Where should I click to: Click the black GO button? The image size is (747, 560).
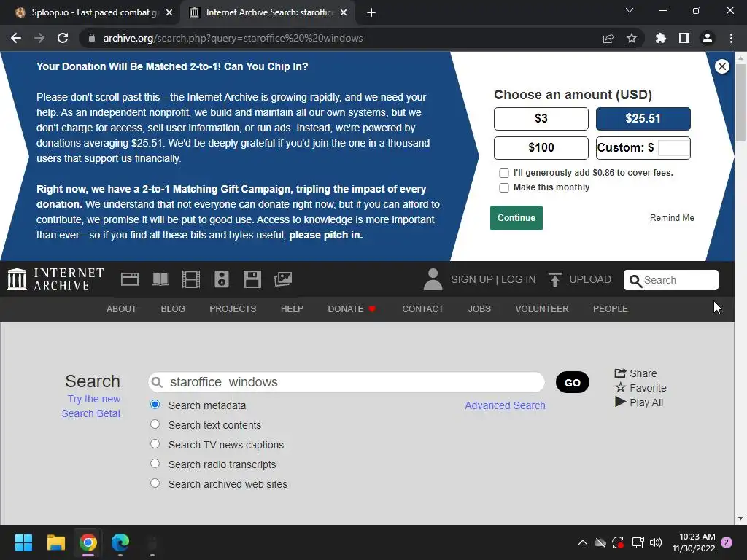tap(572, 382)
